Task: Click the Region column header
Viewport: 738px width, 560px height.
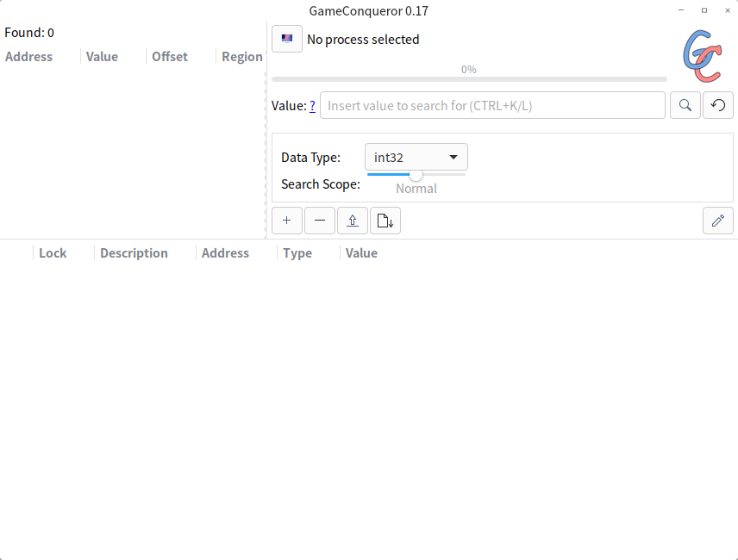Action: click(x=242, y=56)
